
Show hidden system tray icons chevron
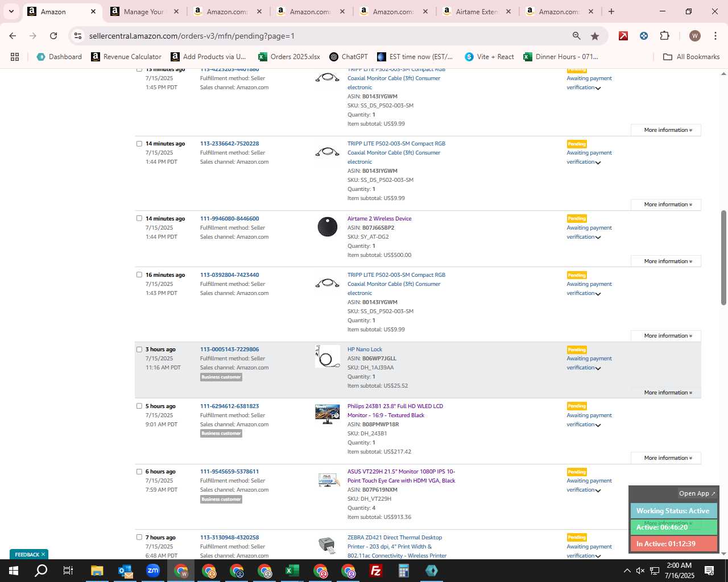(x=627, y=571)
